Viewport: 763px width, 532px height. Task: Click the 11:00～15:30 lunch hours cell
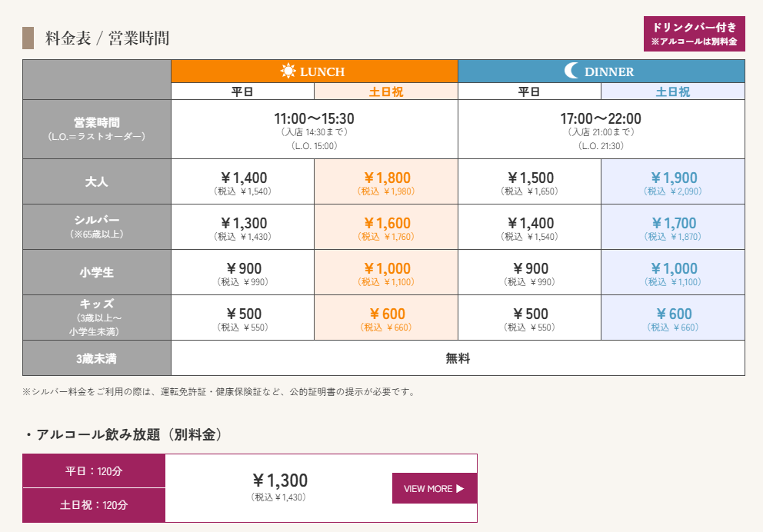click(315, 129)
